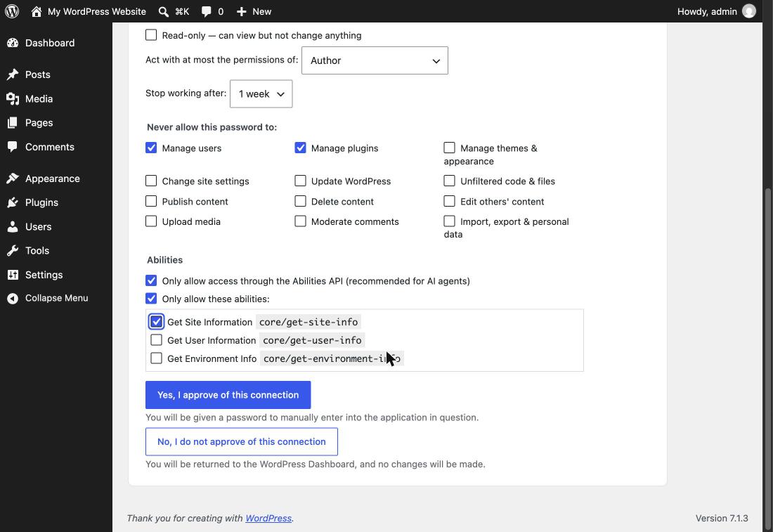Check Manage themes & appearance
The height and width of the screenshot is (532, 773).
pyautogui.click(x=449, y=148)
